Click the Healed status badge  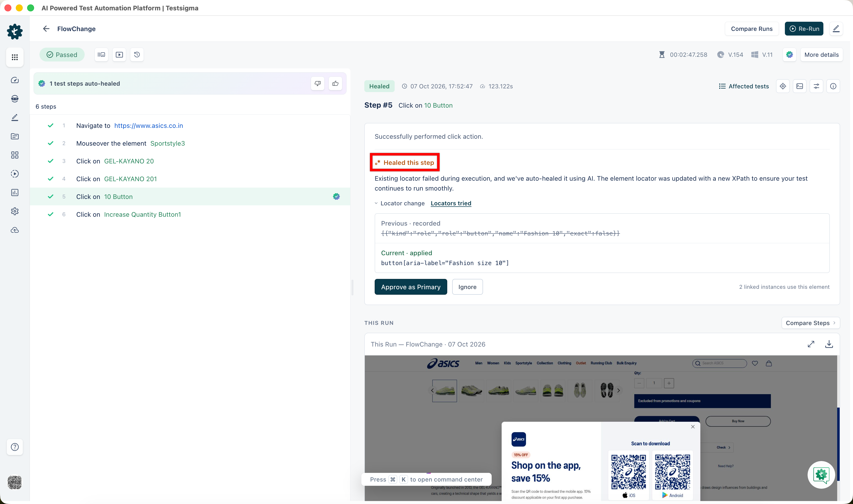click(379, 86)
